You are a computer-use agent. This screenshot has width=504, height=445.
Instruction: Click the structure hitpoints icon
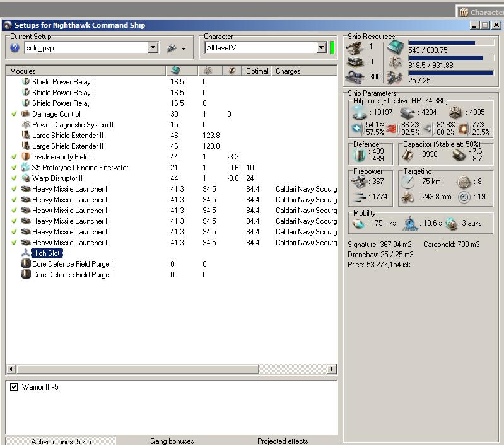[x=455, y=112]
